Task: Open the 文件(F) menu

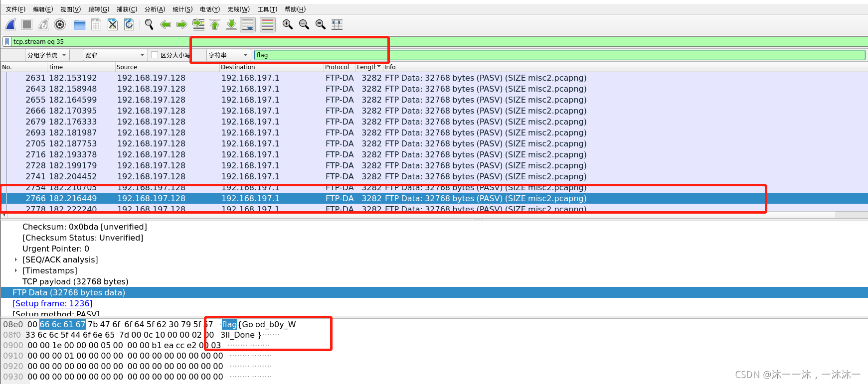Action: click(15, 9)
